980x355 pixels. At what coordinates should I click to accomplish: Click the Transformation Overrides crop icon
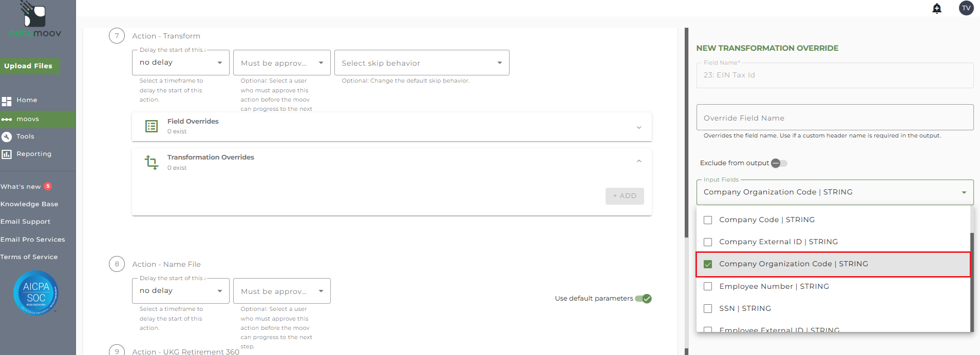click(152, 162)
